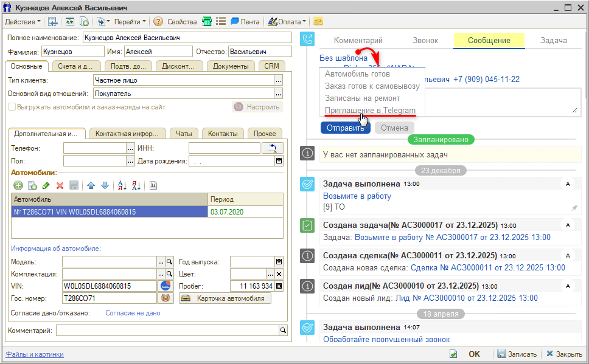Viewport: 589px width, 364px height.
Task: Click the Карточка автомобиля button
Action: pos(225,298)
